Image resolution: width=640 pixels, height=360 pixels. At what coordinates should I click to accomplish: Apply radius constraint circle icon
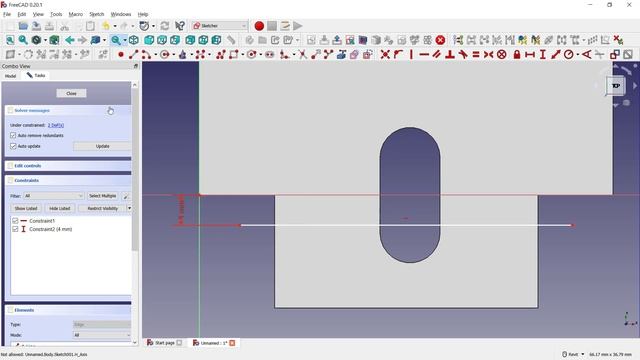(568, 54)
